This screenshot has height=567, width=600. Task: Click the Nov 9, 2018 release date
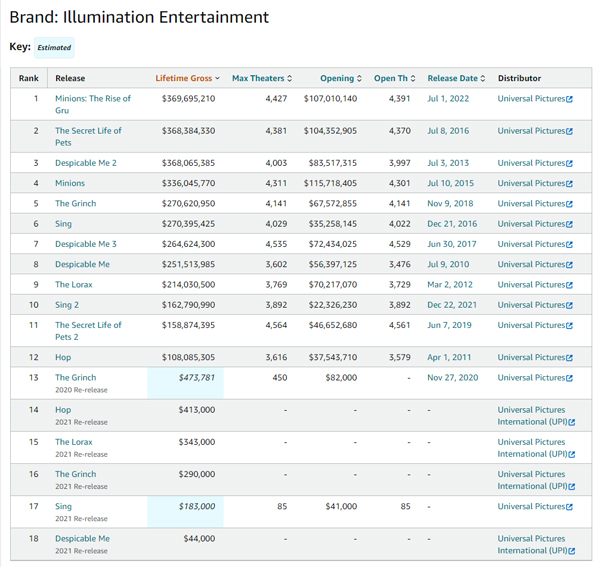point(450,204)
